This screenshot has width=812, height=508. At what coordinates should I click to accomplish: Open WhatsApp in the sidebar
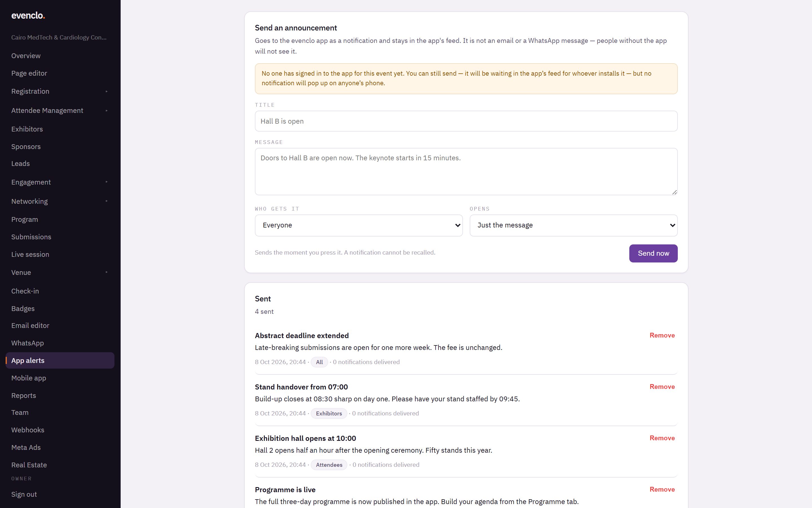tap(60, 343)
